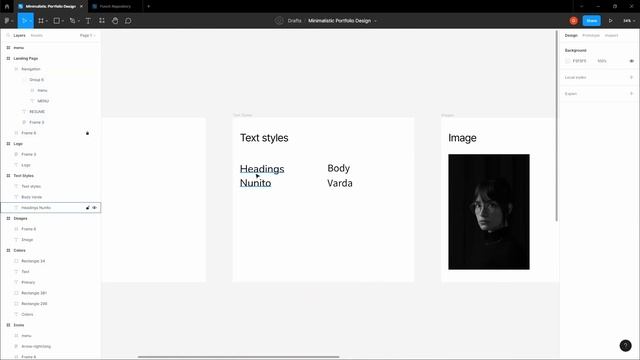Open the help question mark button
Viewport: 640px width, 360px height.
pos(625,346)
